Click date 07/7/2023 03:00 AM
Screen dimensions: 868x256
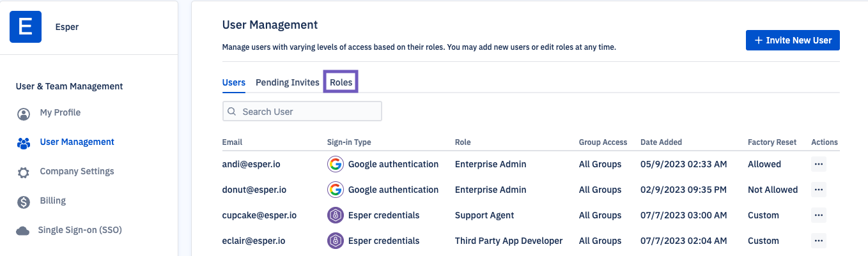tap(684, 215)
